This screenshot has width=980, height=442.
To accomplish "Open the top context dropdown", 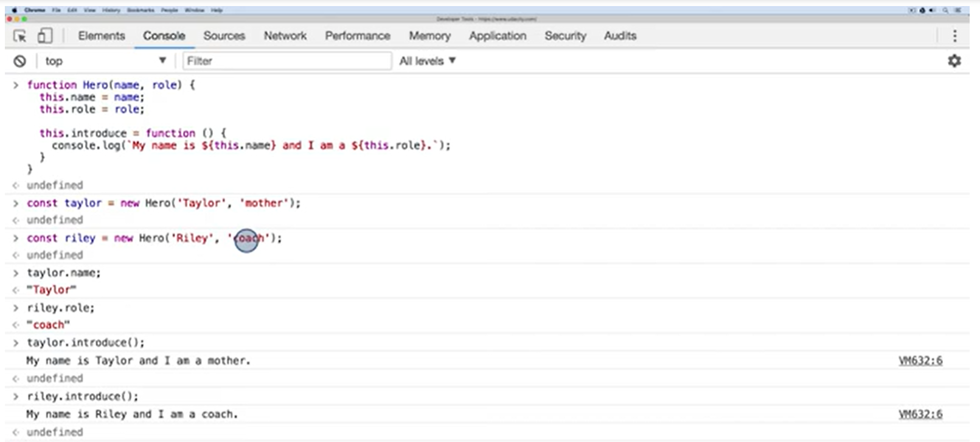I will tap(105, 61).
